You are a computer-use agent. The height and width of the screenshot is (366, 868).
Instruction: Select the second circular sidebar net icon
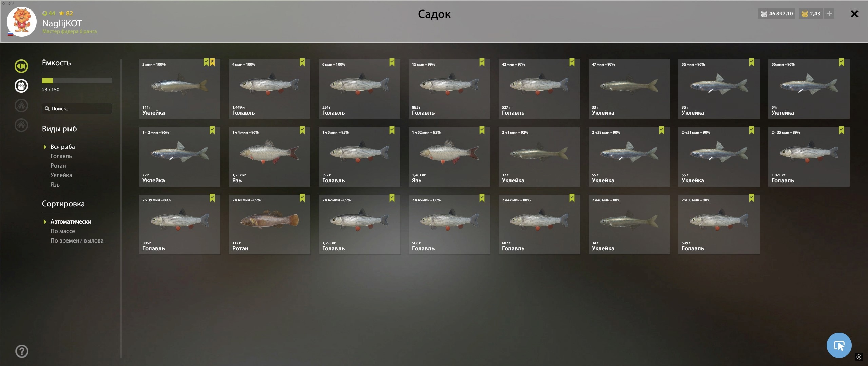(x=21, y=86)
